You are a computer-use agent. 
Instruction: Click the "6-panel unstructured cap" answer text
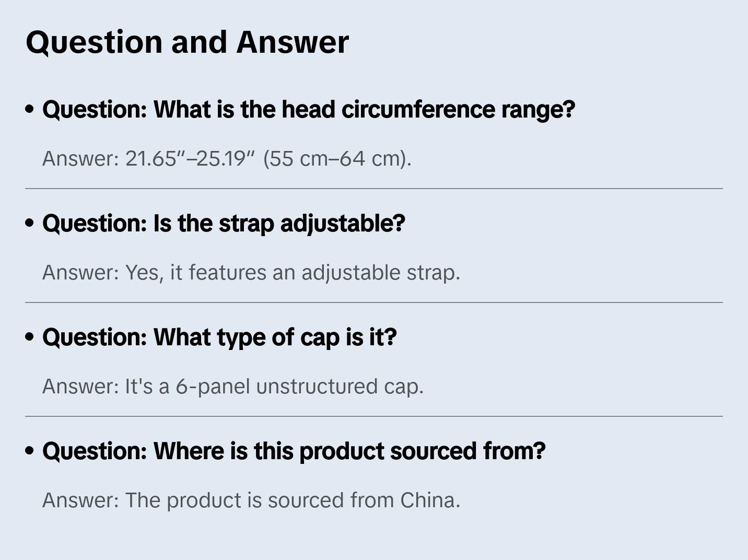coord(299,387)
